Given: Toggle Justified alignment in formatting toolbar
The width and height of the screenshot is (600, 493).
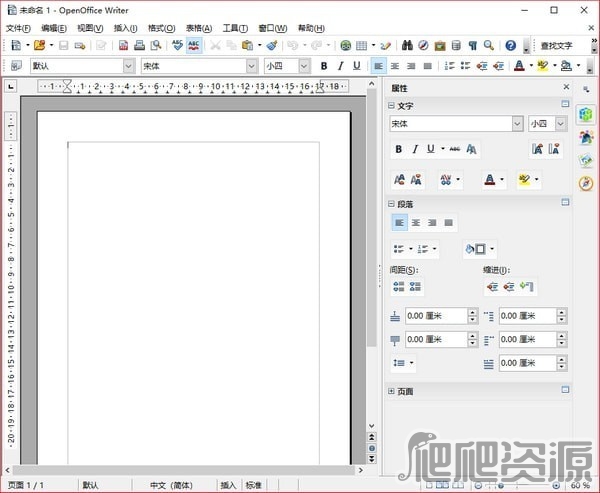Looking at the screenshot, I should pos(427,66).
